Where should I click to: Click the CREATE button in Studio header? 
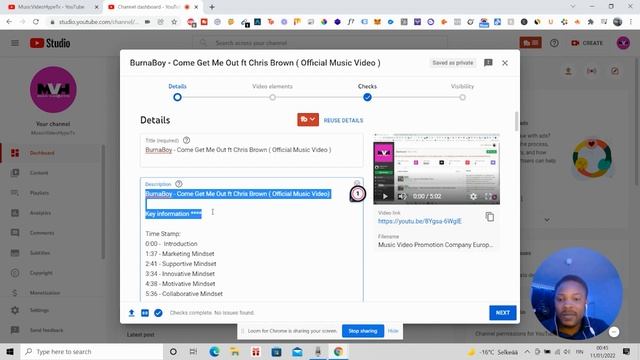587,43
